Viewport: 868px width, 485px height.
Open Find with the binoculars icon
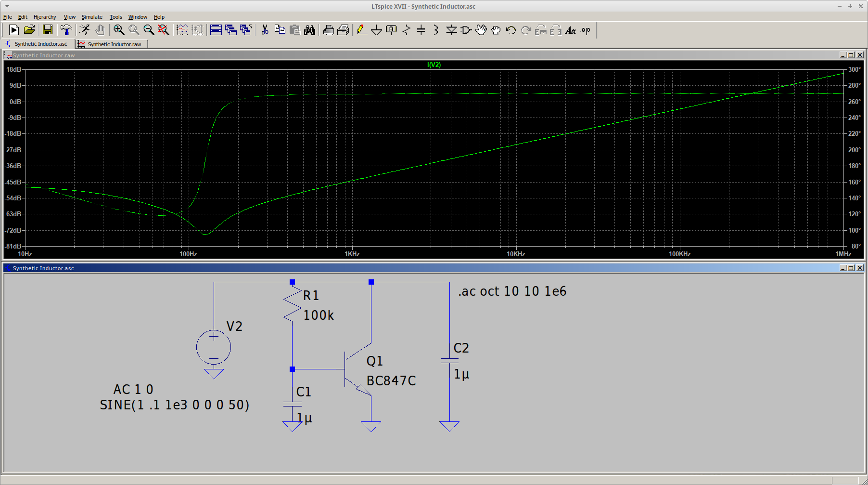pos(309,30)
